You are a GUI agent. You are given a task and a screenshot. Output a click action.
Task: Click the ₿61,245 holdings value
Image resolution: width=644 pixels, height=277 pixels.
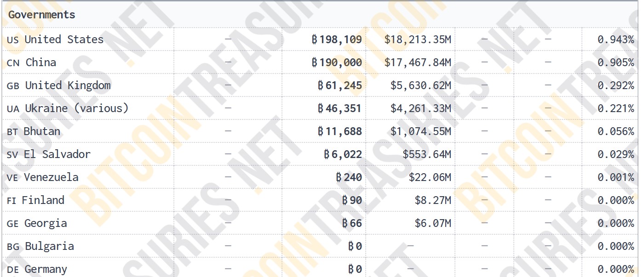coord(340,85)
